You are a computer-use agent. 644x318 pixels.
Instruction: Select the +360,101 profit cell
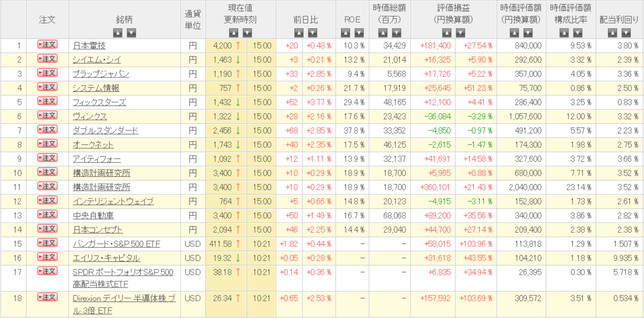coord(434,187)
